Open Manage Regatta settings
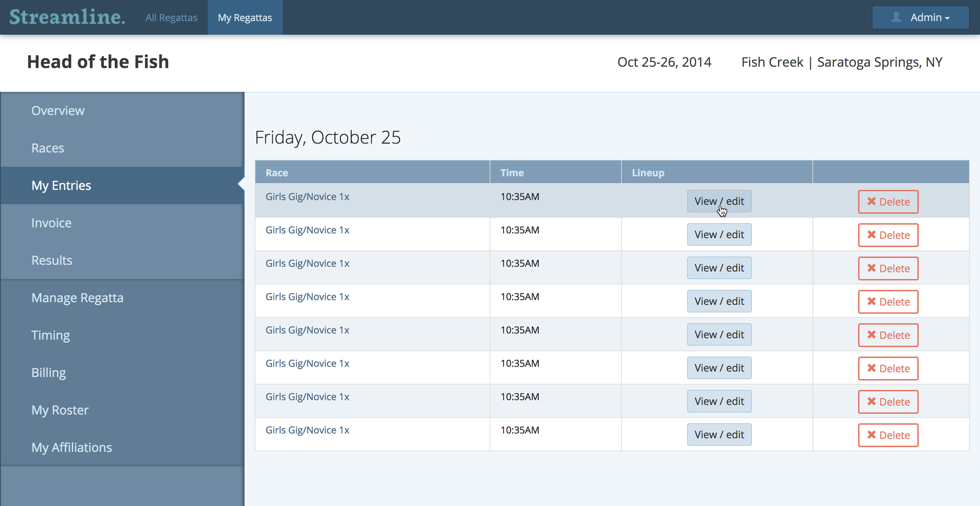980x506 pixels. coord(78,298)
